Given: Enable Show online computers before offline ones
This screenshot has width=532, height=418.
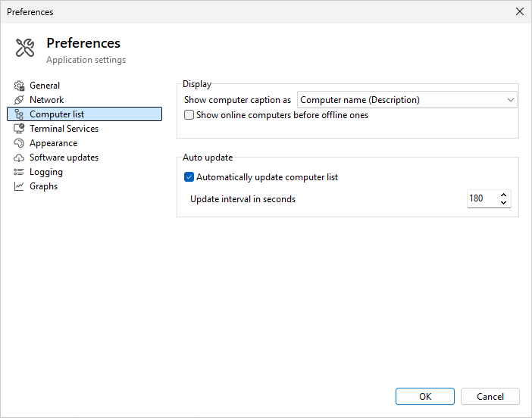Looking at the screenshot, I should tap(189, 115).
